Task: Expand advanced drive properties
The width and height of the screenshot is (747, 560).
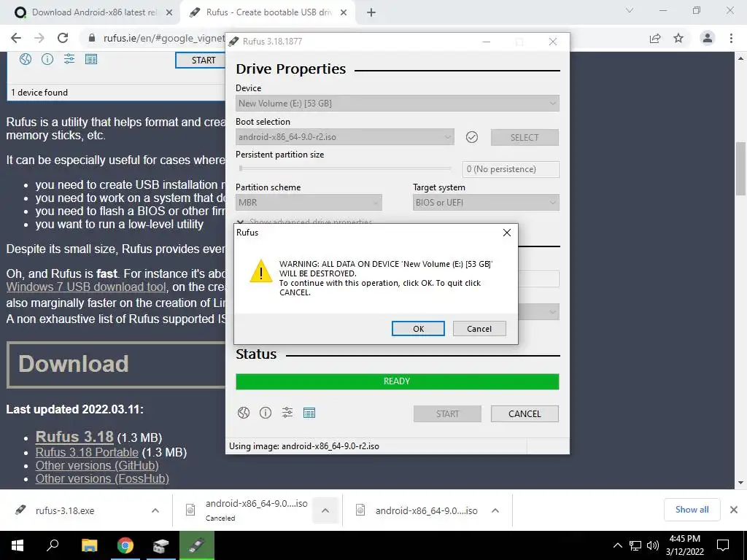Action: point(305,222)
